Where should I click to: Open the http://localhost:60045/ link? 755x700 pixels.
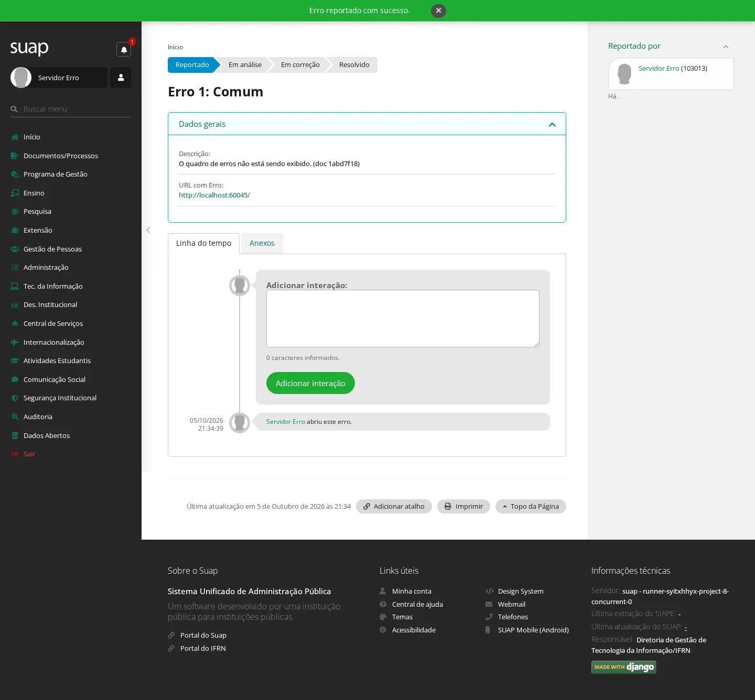(214, 195)
